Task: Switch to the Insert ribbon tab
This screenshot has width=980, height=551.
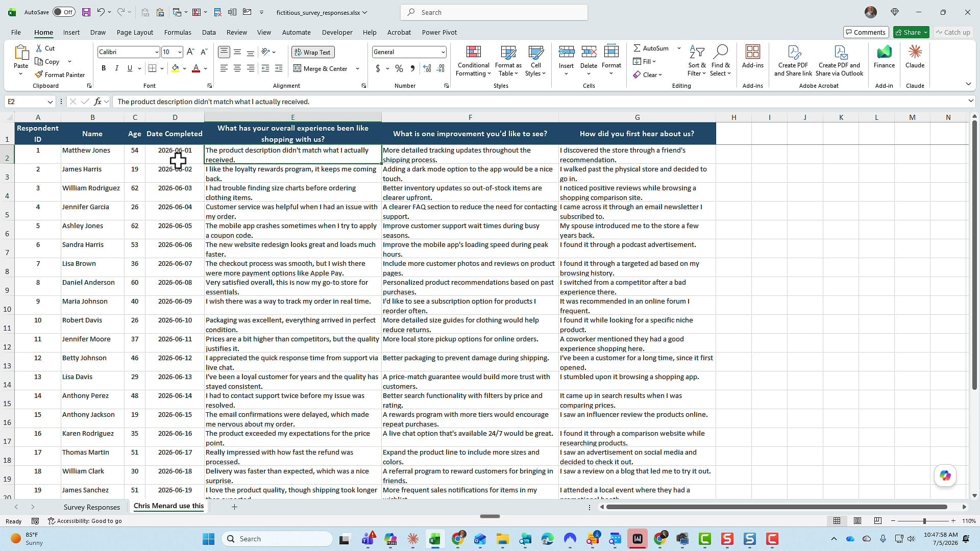Action: point(71,32)
